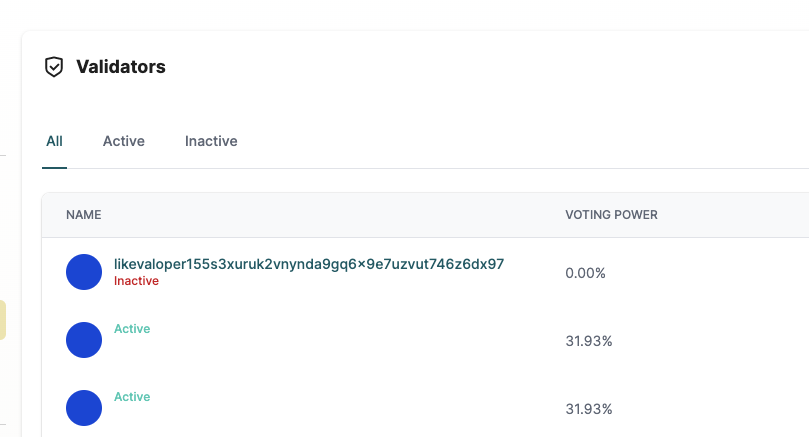Show the Inactive validators tab
Image resolution: width=809 pixels, height=437 pixels.
pos(211,141)
